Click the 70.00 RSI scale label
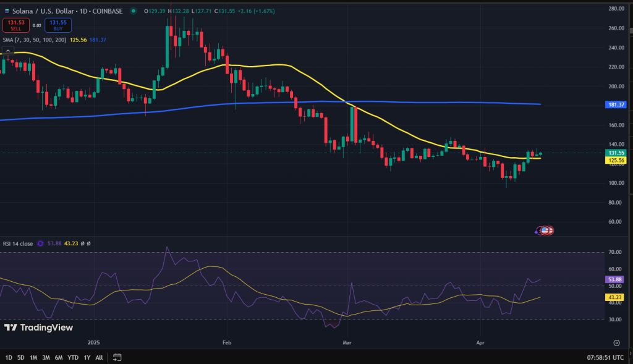The image size is (633, 364). (615, 252)
